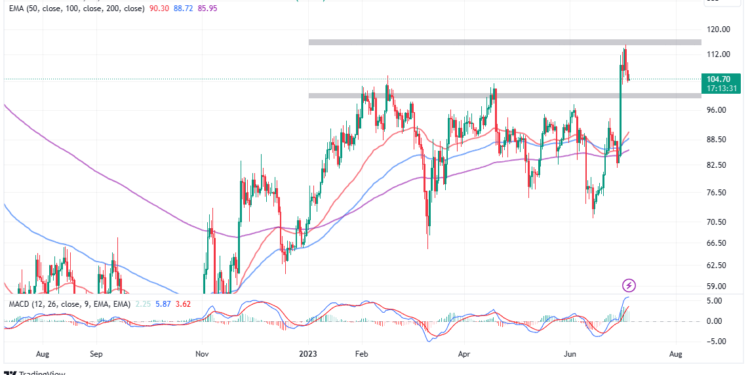This screenshot has width=750, height=375.
Task: Click the 96.00 price axis label
Action: (718, 110)
